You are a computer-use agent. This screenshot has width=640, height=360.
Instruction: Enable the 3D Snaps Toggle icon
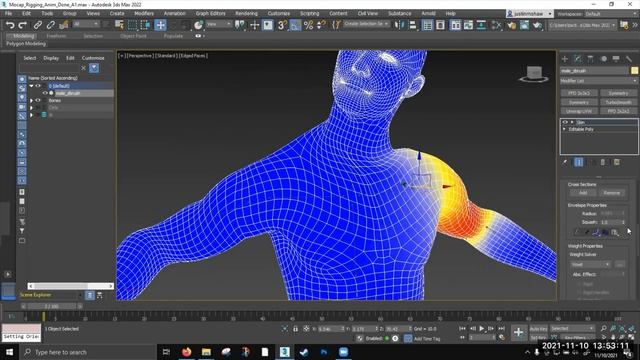pyautogui.click(x=282, y=25)
